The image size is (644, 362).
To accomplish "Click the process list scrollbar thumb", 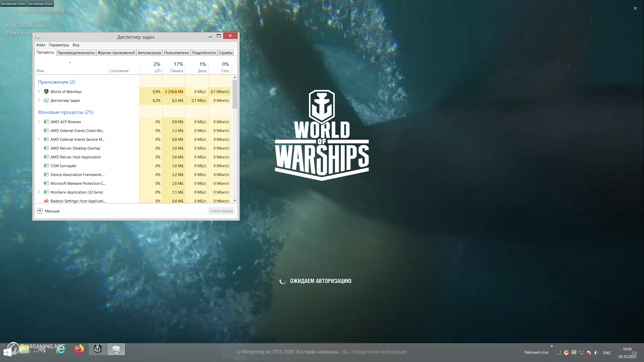I will (235, 94).
